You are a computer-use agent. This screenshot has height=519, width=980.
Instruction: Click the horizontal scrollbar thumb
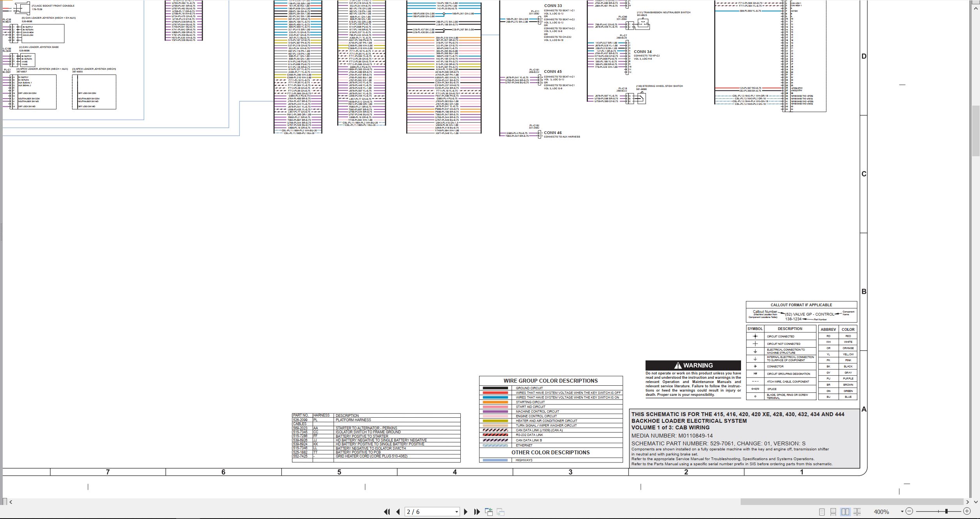click(852, 502)
